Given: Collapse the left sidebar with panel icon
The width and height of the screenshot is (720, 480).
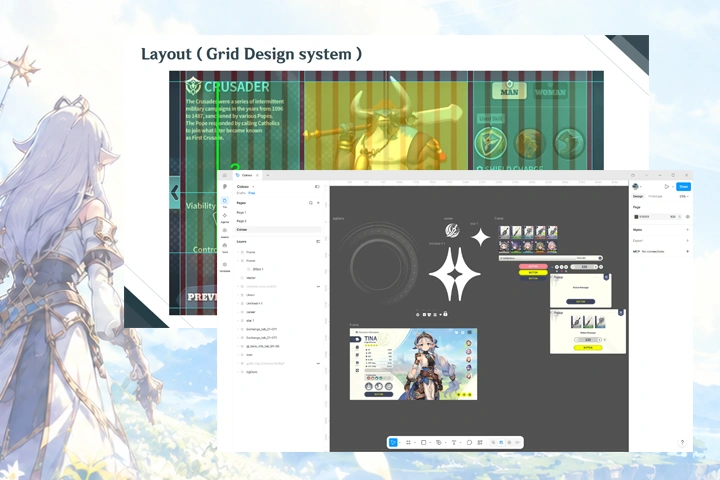Looking at the screenshot, I should pyautogui.click(x=317, y=186).
